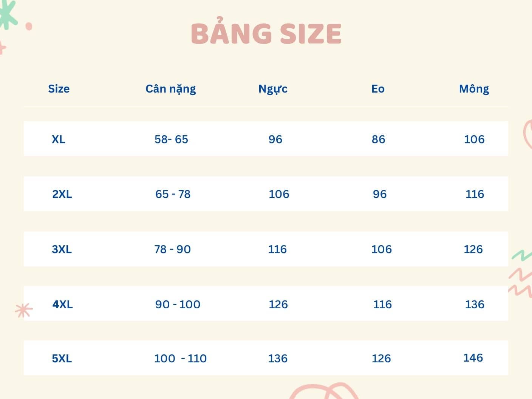This screenshot has height=399, width=532.
Task: Click the hip value 146 in the 5XL row
Action: pos(473,358)
